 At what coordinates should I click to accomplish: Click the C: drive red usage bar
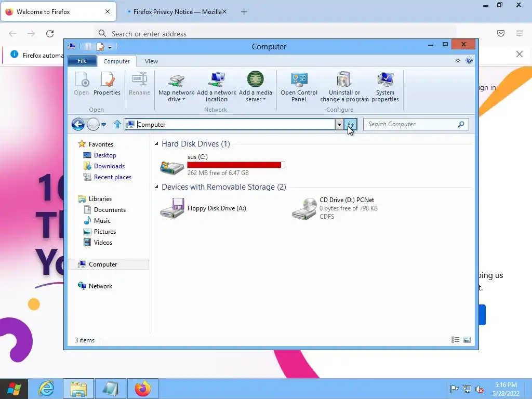point(236,165)
